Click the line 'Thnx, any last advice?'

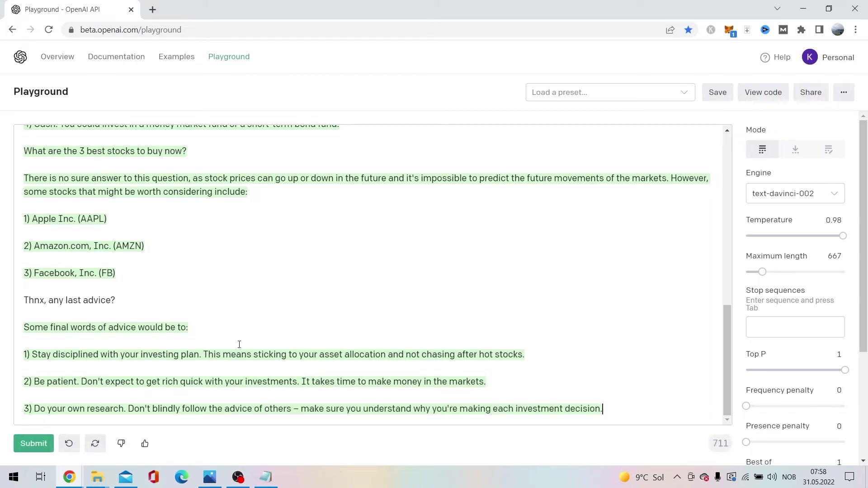(x=69, y=300)
